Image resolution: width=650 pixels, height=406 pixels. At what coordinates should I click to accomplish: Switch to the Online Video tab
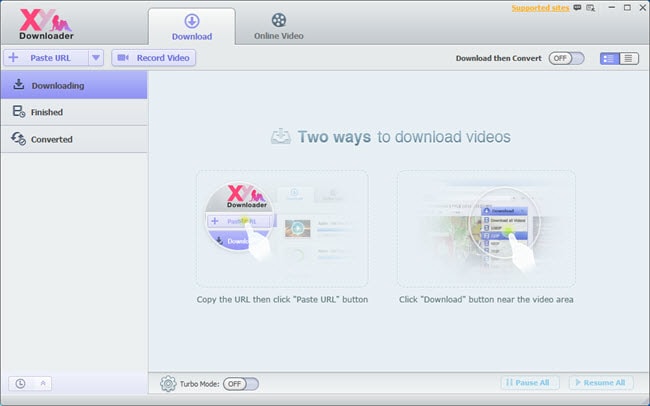[277, 27]
